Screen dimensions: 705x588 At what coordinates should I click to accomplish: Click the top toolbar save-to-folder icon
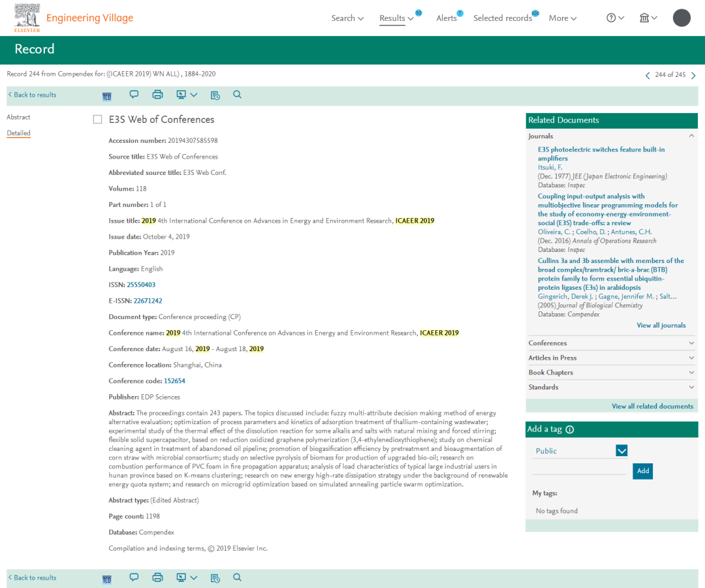[x=215, y=95]
